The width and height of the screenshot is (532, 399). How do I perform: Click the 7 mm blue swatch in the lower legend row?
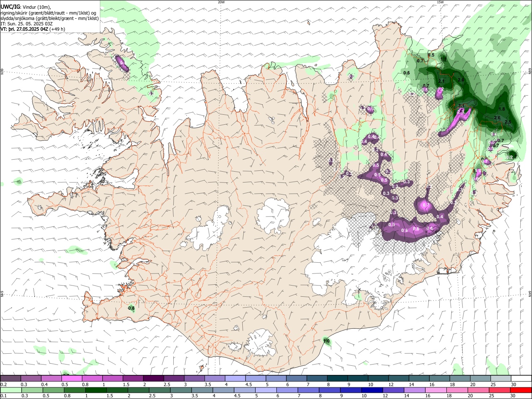[x=309, y=390]
